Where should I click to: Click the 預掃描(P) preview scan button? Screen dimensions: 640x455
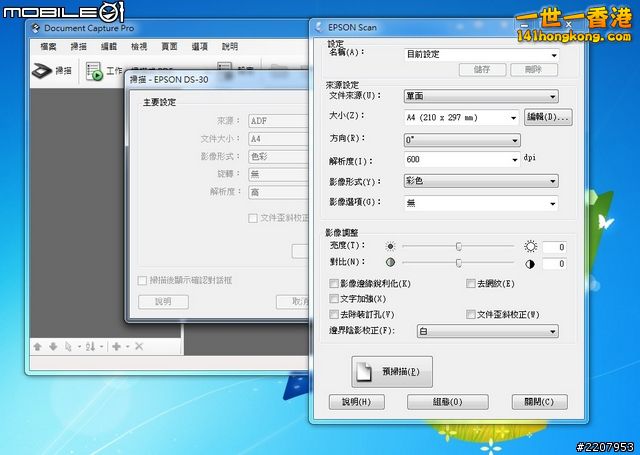click(391, 371)
